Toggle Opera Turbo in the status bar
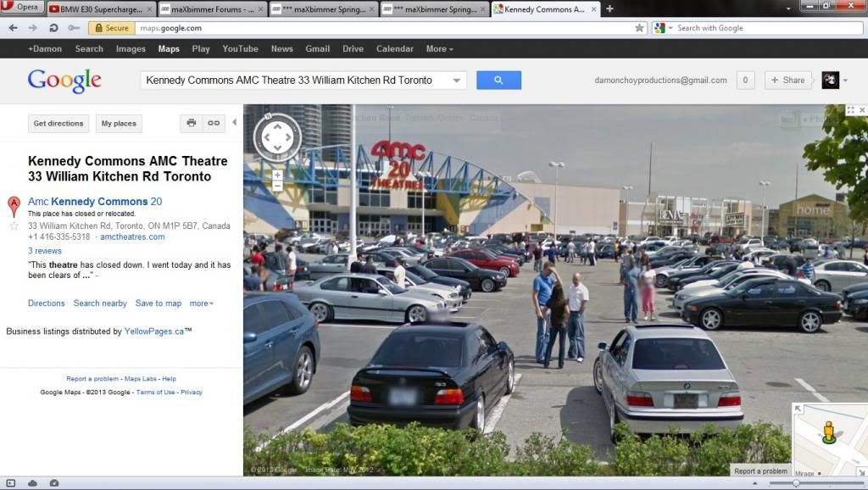868x490 pixels. (53, 483)
